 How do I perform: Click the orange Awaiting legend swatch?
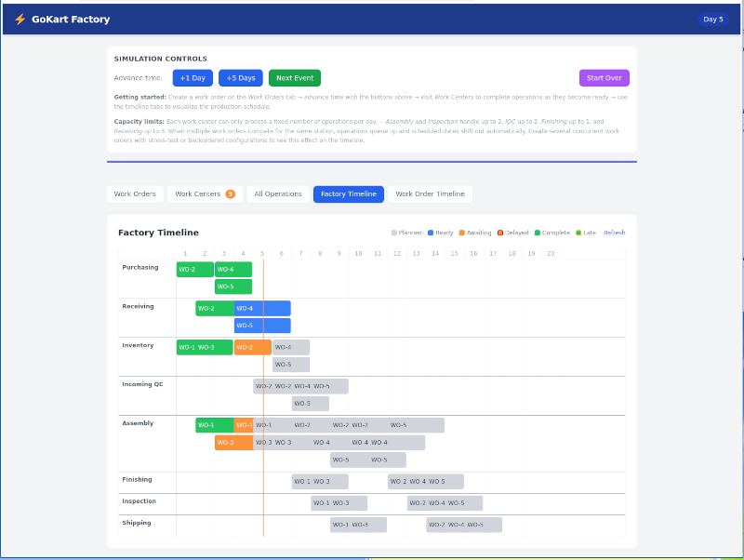point(461,233)
